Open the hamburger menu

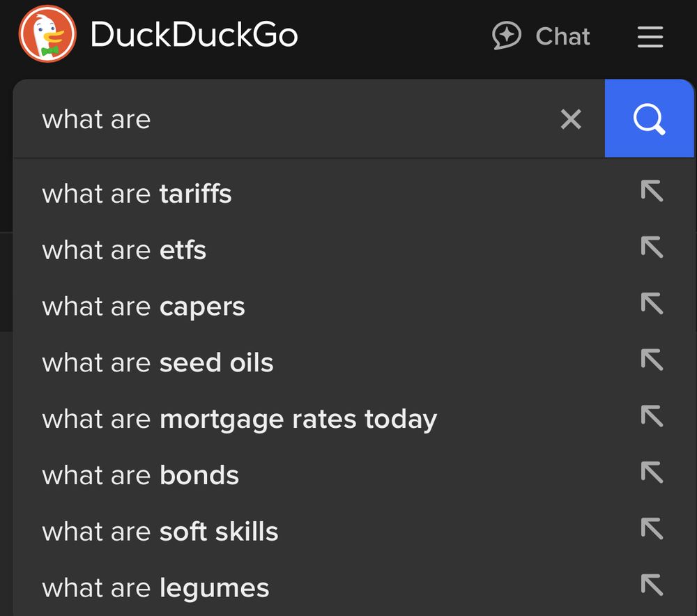(x=650, y=36)
